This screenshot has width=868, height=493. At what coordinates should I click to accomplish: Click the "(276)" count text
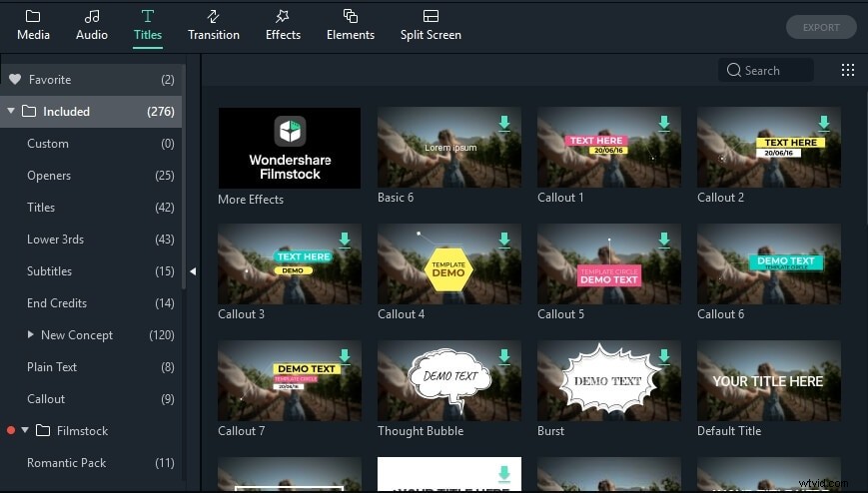(161, 111)
